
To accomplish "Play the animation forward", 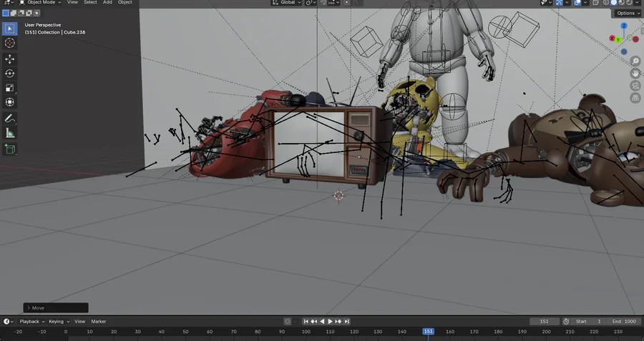I will [x=330, y=321].
